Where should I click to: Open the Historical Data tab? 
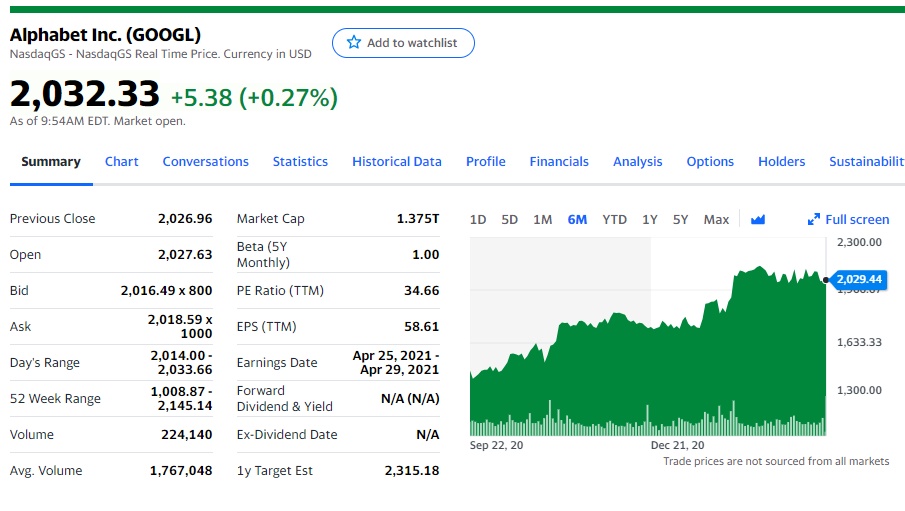(x=397, y=162)
